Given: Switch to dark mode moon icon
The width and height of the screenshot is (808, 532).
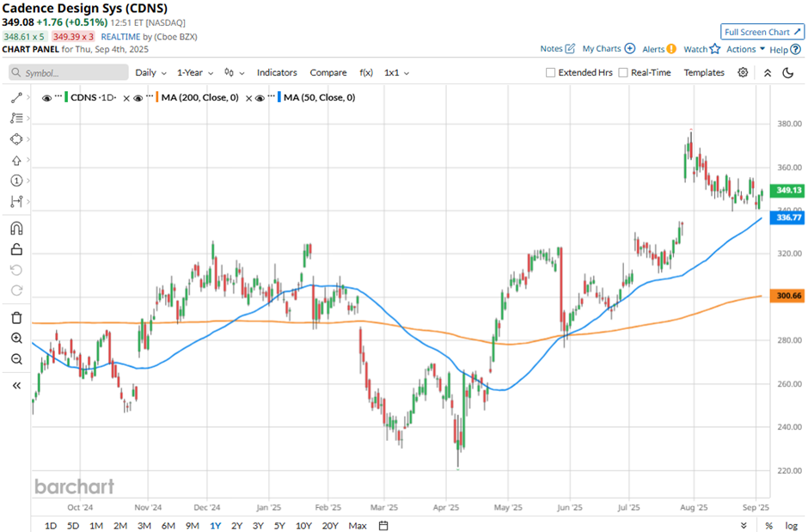Looking at the screenshot, I should coord(788,72).
